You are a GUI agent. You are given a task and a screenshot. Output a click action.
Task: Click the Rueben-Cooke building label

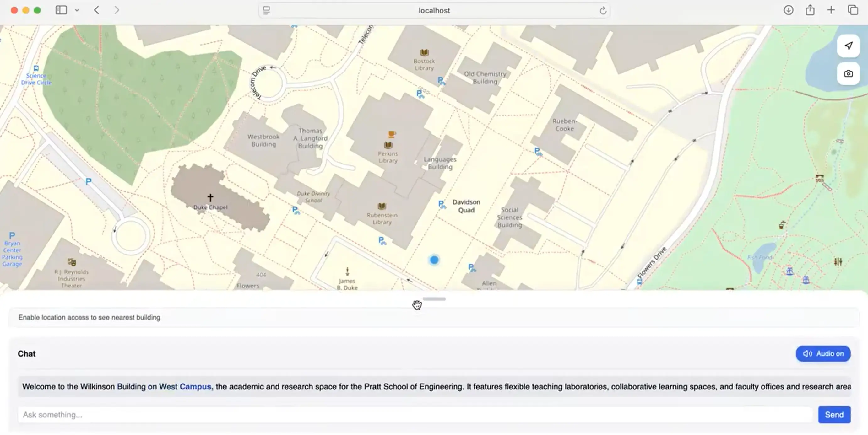click(x=565, y=125)
